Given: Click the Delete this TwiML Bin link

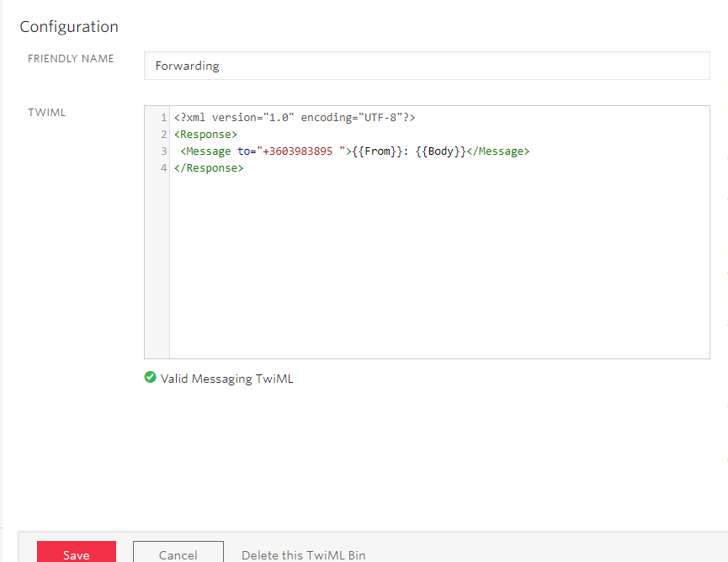Looking at the screenshot, I should point(303,554).
